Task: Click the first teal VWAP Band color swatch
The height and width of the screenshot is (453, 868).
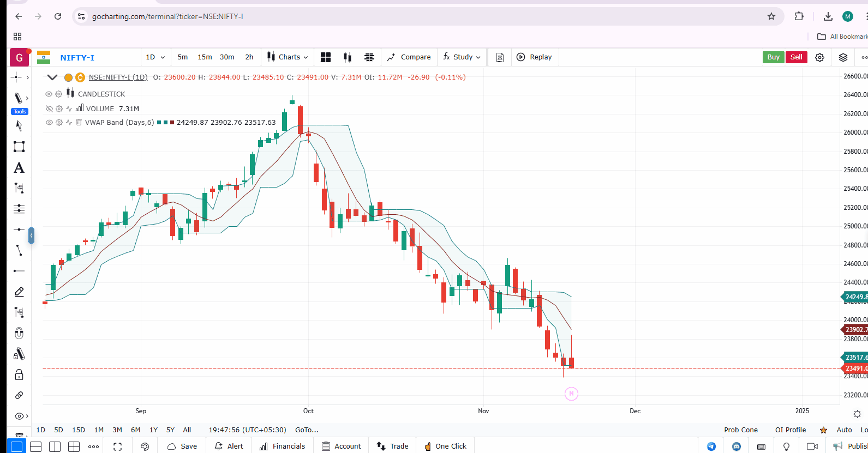Action: click(159, 123)
